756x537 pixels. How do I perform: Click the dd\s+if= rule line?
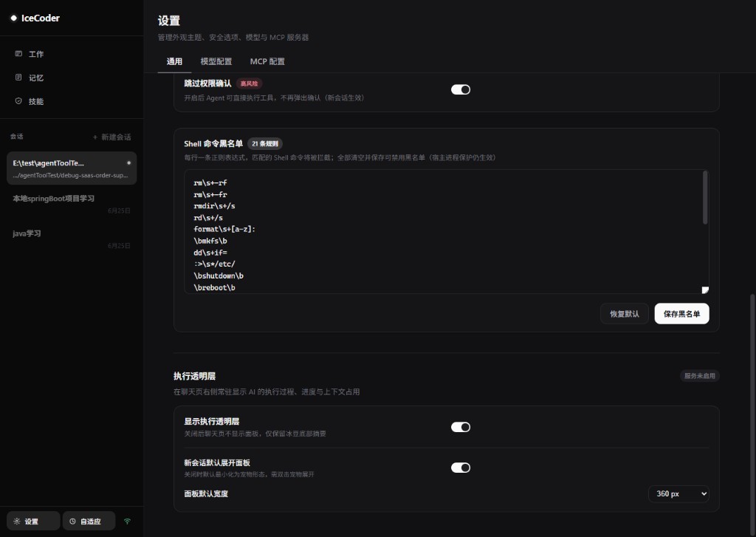coord(210,253)
